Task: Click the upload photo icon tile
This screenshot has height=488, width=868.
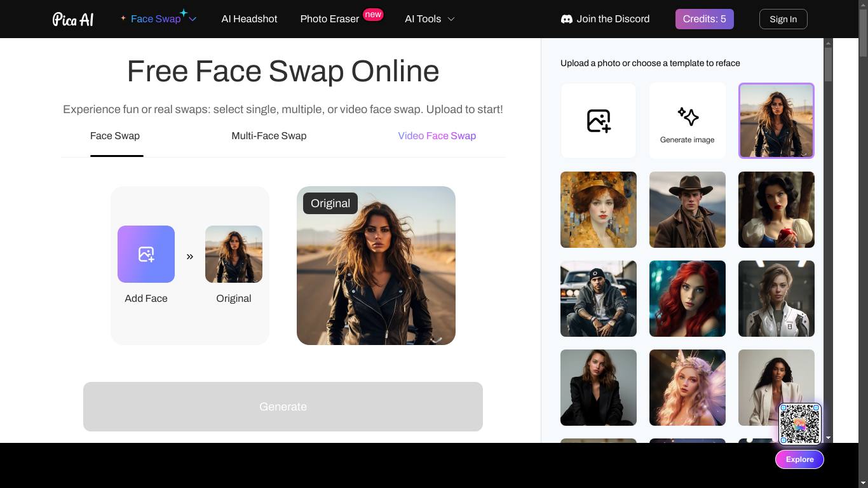Action: pyautogui.click(x=598, y=121)
